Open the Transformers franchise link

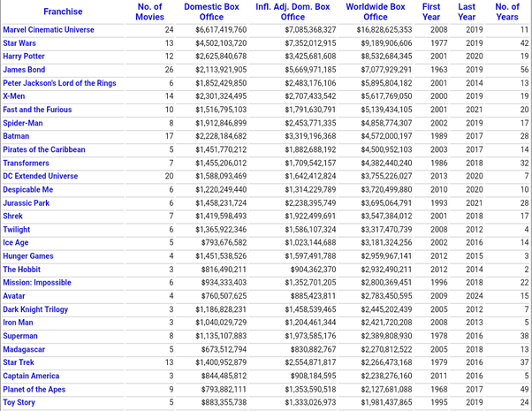[27, 164]
